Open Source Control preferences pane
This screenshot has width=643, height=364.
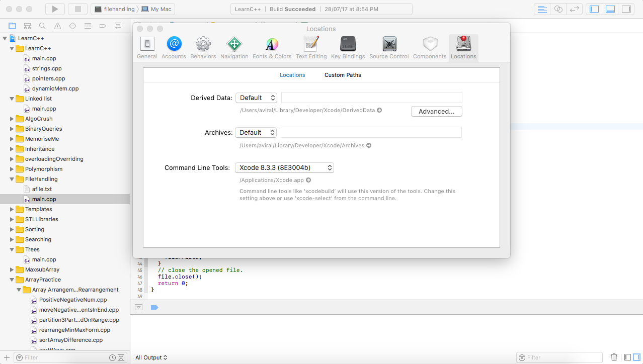click(x=389, y=48)
